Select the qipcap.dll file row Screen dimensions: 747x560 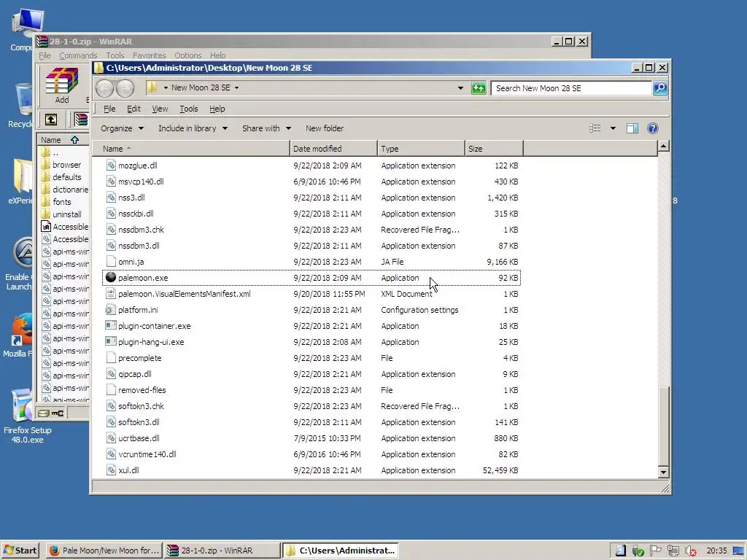(x=311, y=374)
